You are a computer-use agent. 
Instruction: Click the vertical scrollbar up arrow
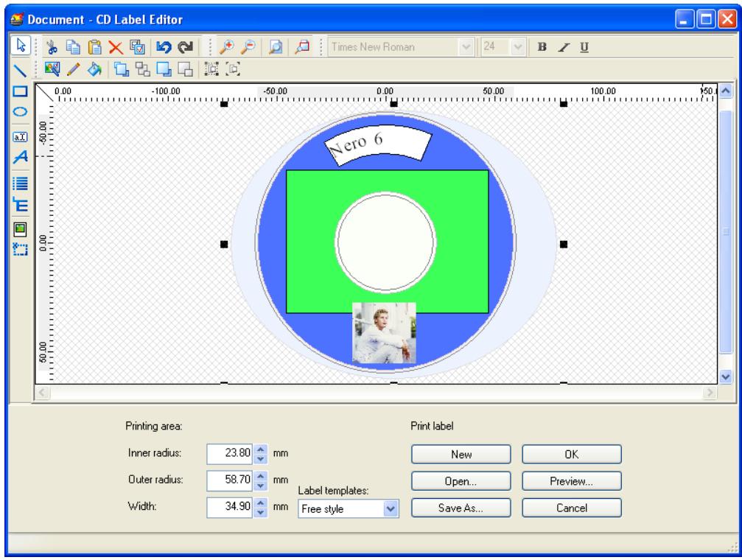(x=726, y=91)
